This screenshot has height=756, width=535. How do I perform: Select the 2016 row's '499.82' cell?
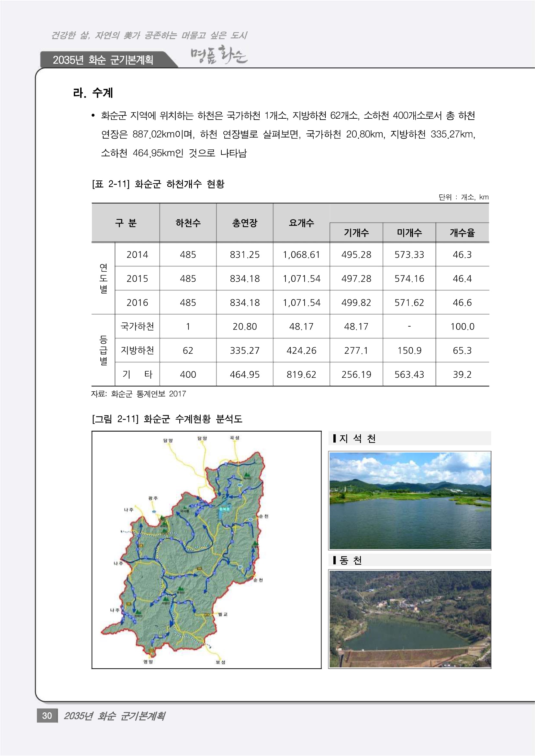pyautogui.click(x=356, y=303)
